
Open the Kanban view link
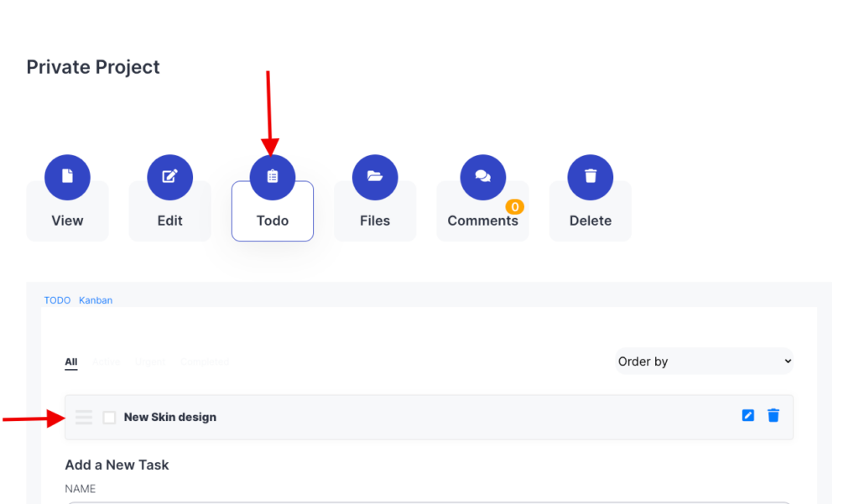click(96, 300)
